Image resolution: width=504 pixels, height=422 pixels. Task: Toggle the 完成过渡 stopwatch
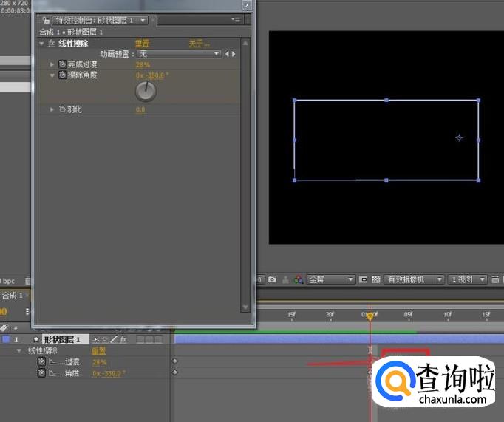(x=62, y=64)
